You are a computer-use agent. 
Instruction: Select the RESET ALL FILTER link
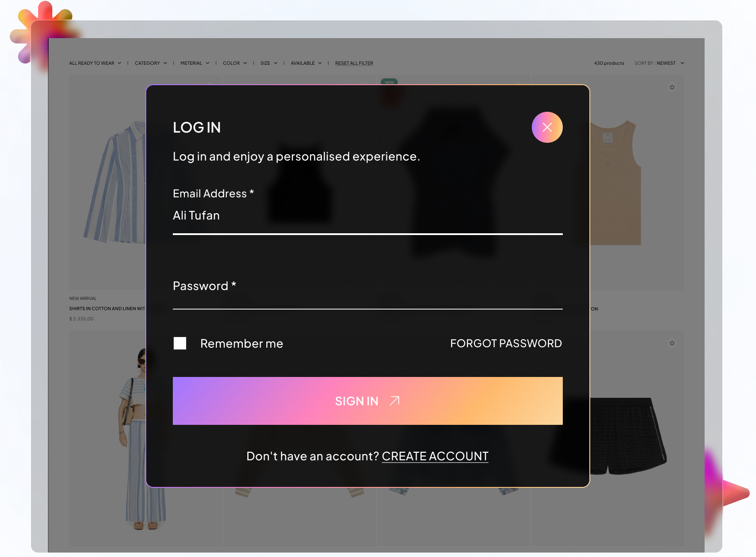(x=354, y=63)
